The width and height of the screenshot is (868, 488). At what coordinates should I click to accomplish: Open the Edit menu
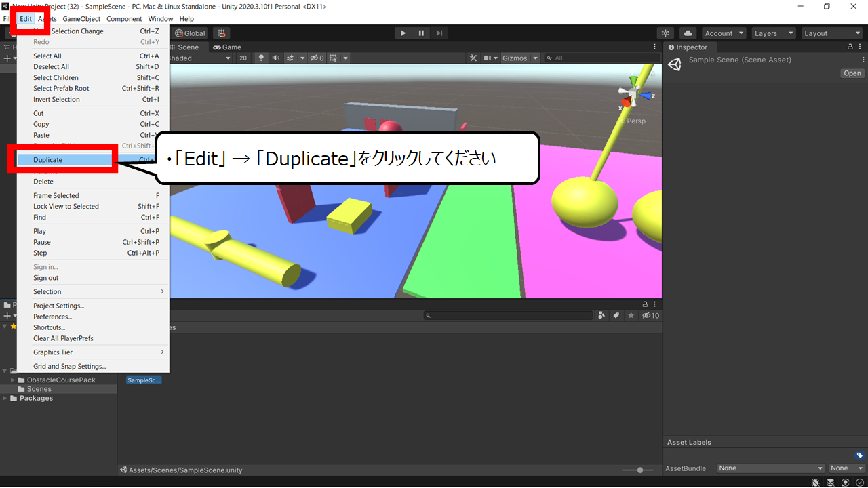(26, 19)
